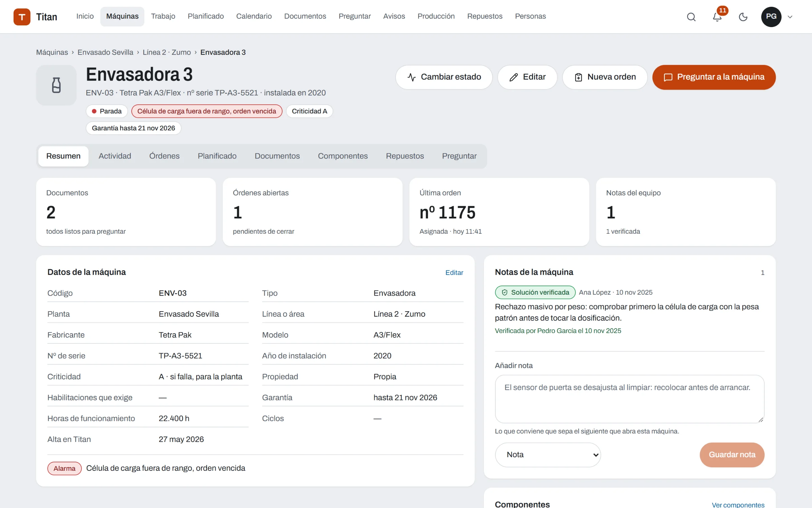The width and height of the screenshot is (812, 508).
Task: Switch to the Actividad tab
Action: [x=115, y=156]
